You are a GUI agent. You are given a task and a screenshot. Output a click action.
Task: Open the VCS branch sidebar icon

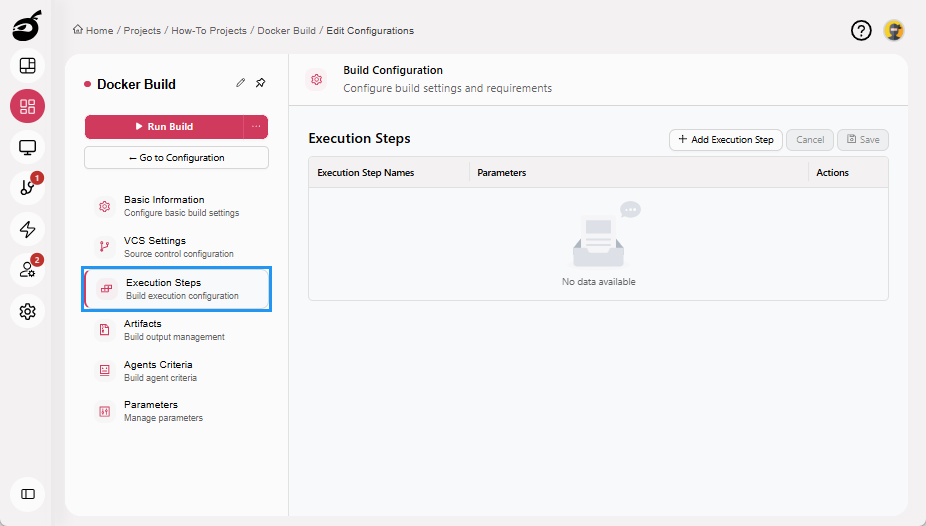[27, 188]
